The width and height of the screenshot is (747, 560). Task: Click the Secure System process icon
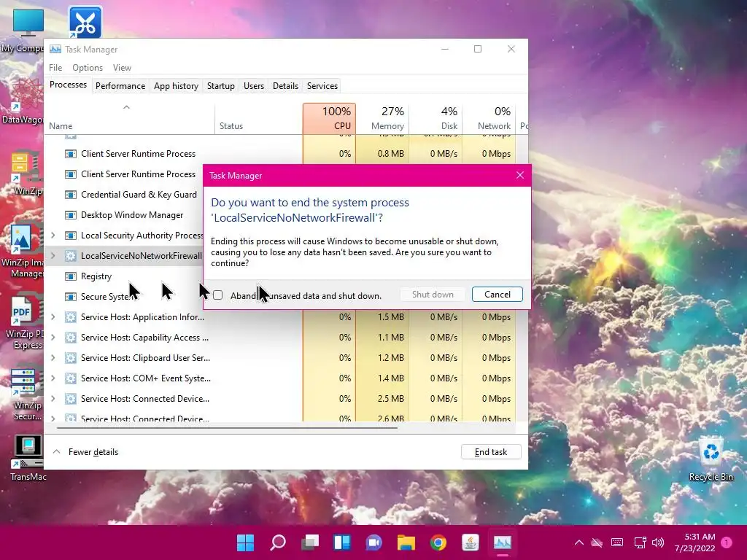tap(71, 297)
